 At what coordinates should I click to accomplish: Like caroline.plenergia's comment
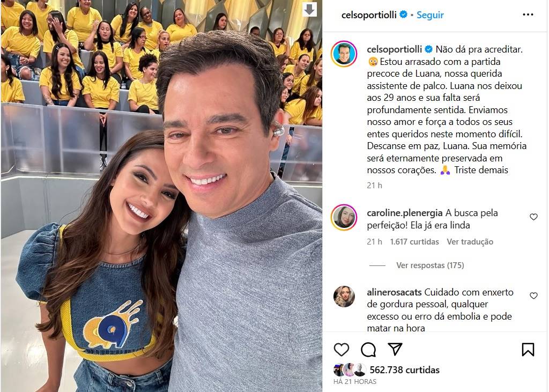533,217
